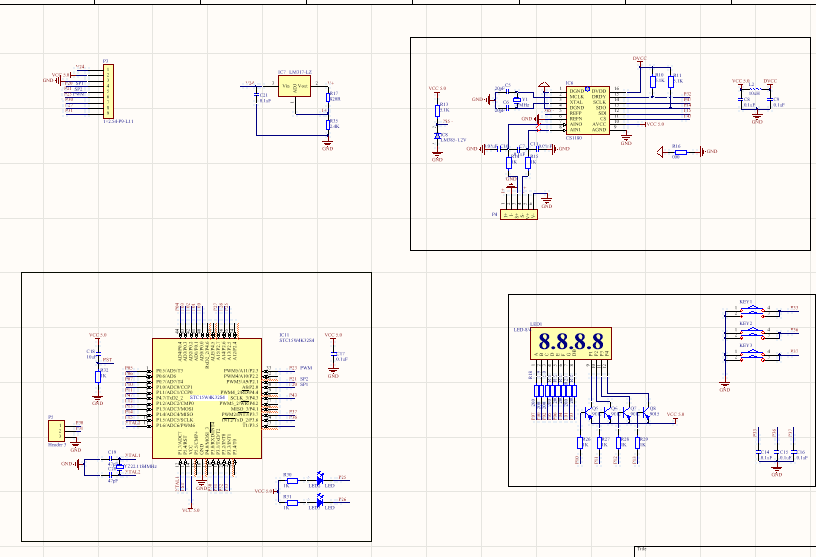Select resistor R26

click(x=580, y=443)
